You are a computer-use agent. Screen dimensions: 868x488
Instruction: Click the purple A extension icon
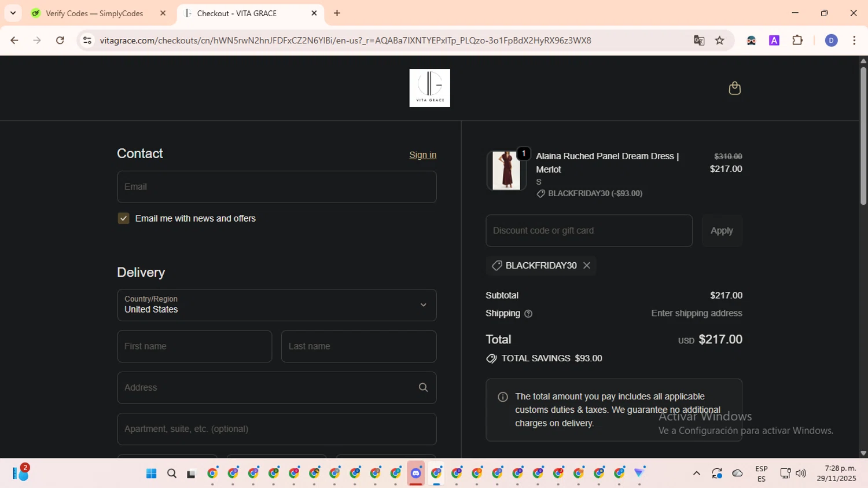point(774,40)
